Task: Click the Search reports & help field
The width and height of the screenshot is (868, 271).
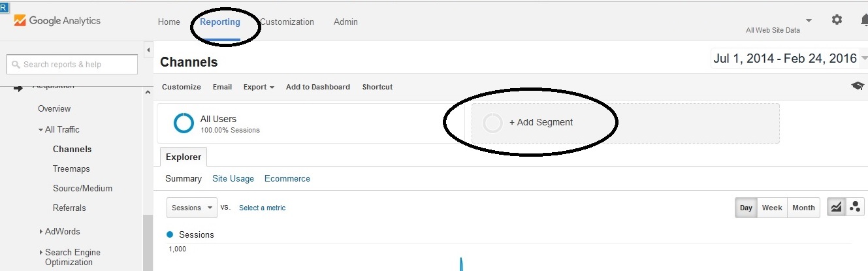Action: (x=72, y=64)
